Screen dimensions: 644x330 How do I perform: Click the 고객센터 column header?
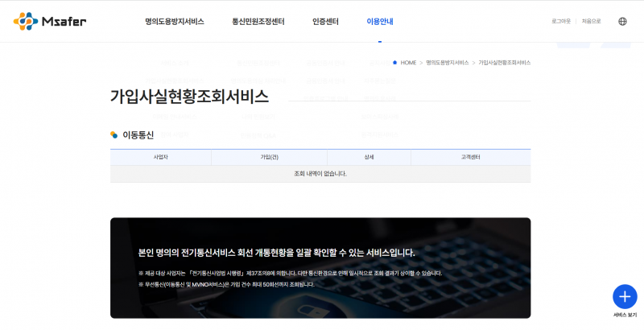(x=471, y=157)
